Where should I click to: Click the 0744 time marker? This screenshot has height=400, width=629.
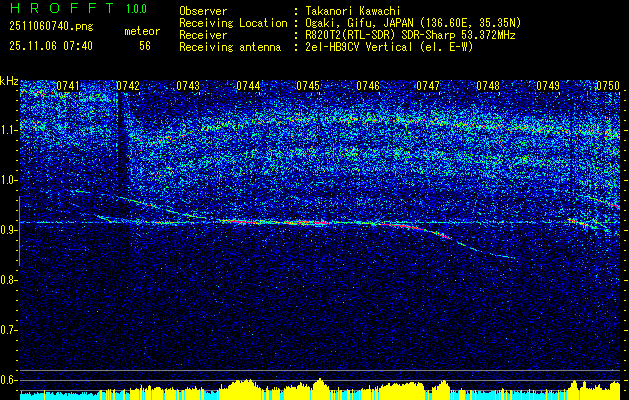(248, 86)
